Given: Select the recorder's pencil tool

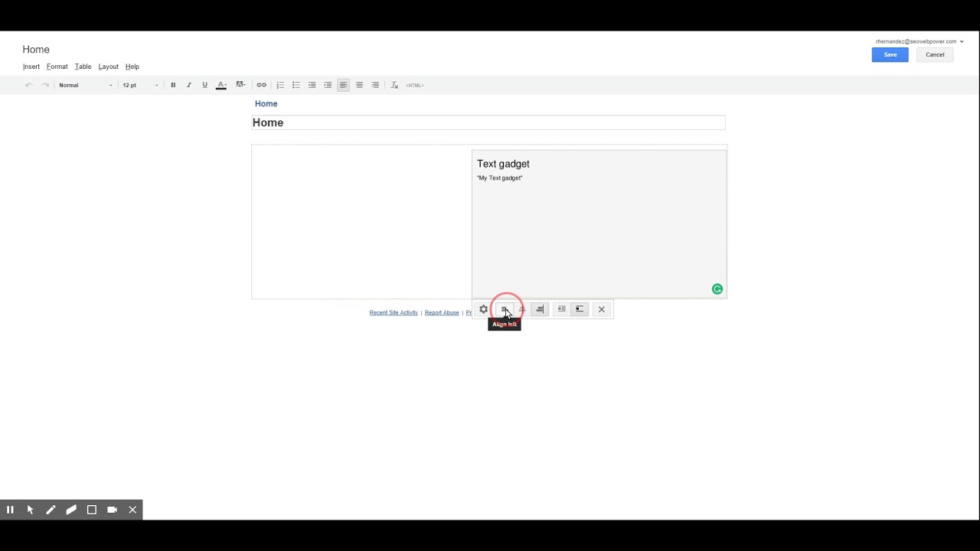Looking at the screenshot, I should coord(51,510).
